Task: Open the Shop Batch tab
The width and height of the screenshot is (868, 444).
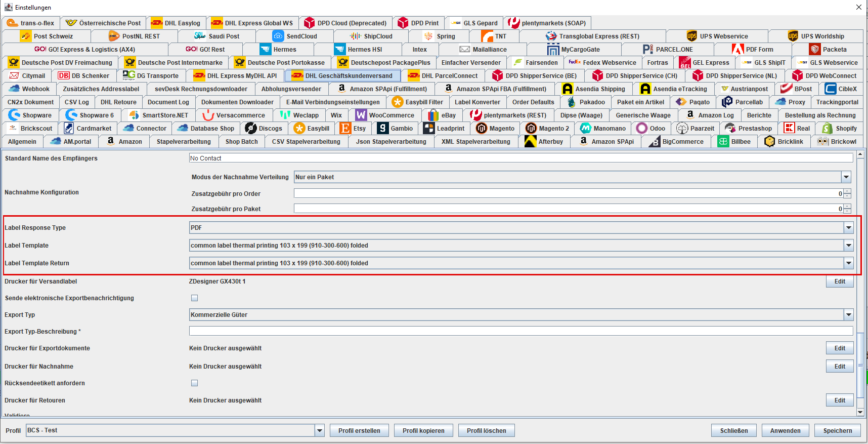Action: 242,141
